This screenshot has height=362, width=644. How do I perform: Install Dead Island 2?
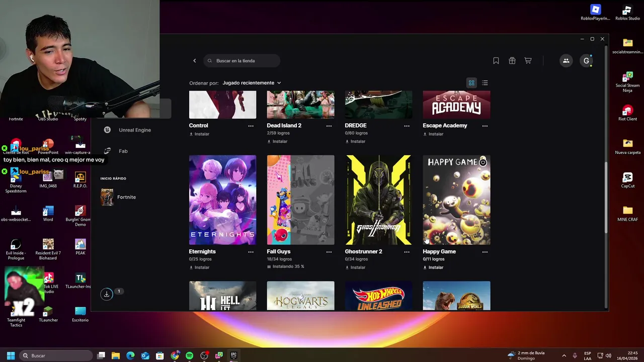click(277, 141)
